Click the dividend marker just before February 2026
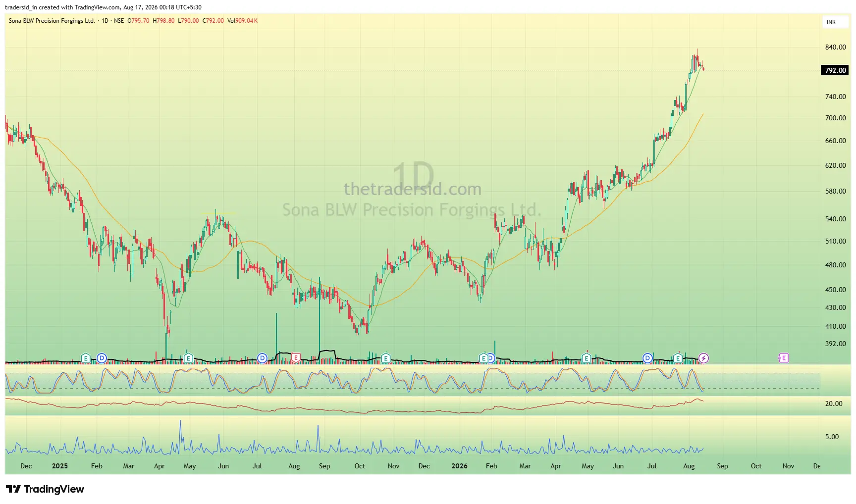This screenshot has width=856, height=504. click(491, 358)
